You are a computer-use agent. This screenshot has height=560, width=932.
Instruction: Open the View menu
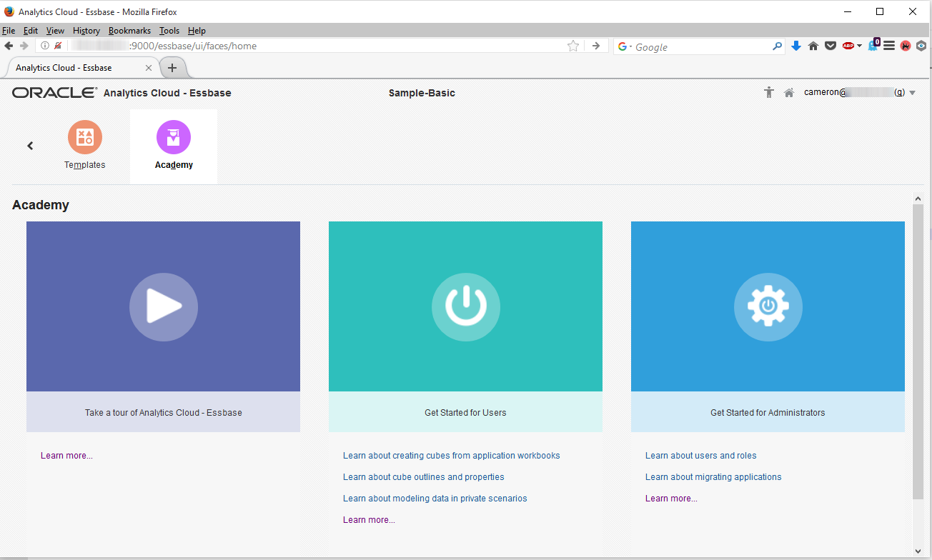pos(55,31)
